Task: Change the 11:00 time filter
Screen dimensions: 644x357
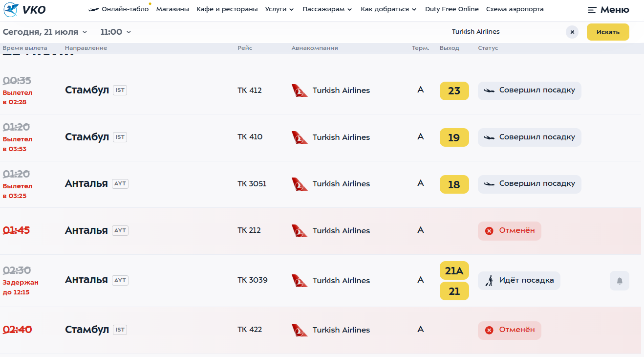Action: point(116,32)
